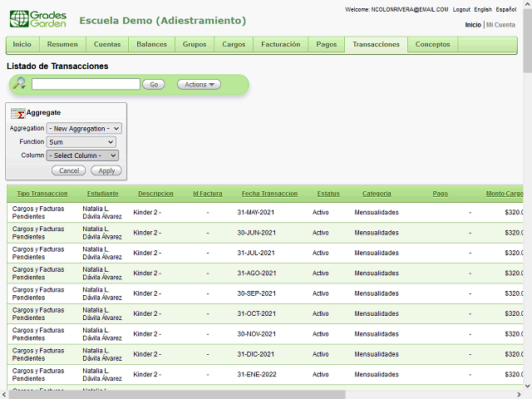The image size is (532, 399).
Task: Open the search magnifier column selector
Action: (x=19, y=83)
